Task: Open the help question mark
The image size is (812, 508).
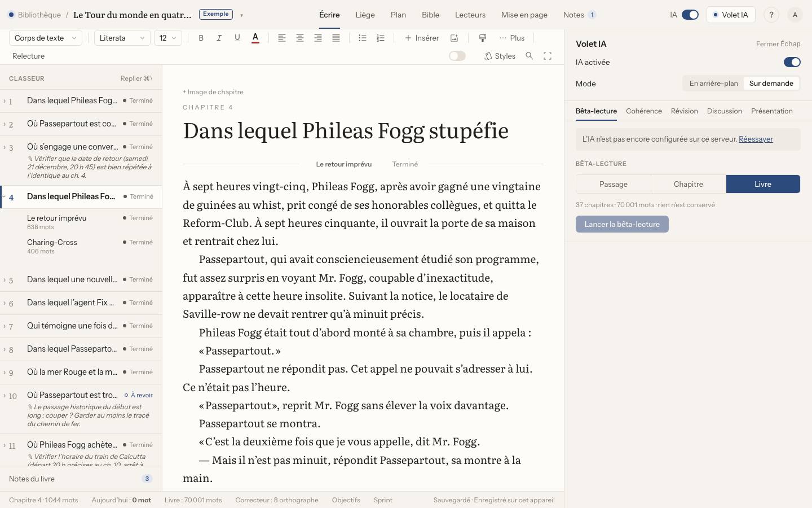Action: point(771,15)
